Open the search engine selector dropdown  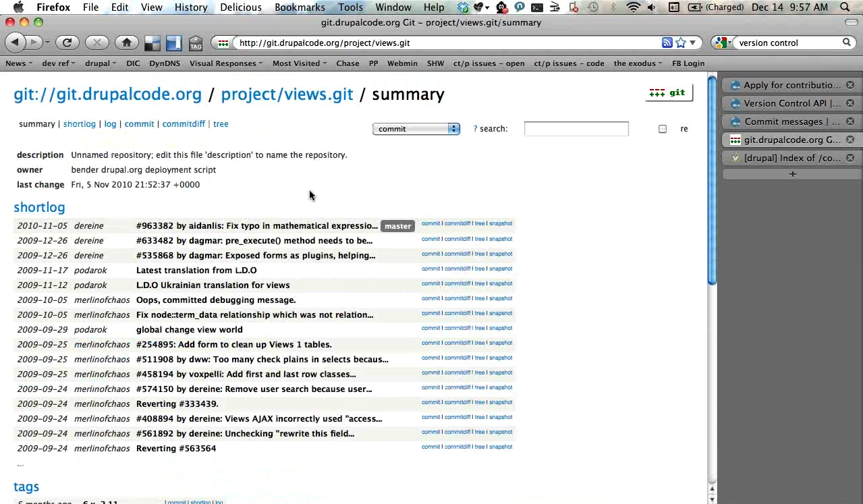point(722,43)
